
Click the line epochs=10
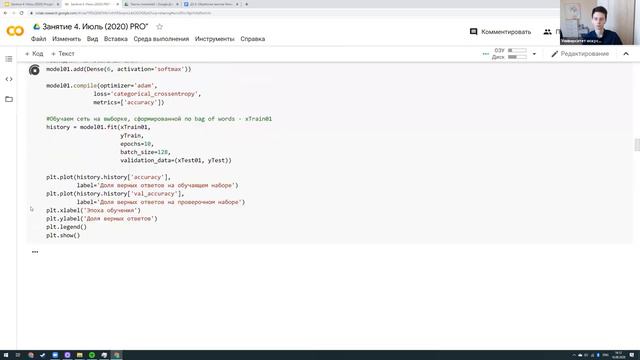click(x=137, y=144)
